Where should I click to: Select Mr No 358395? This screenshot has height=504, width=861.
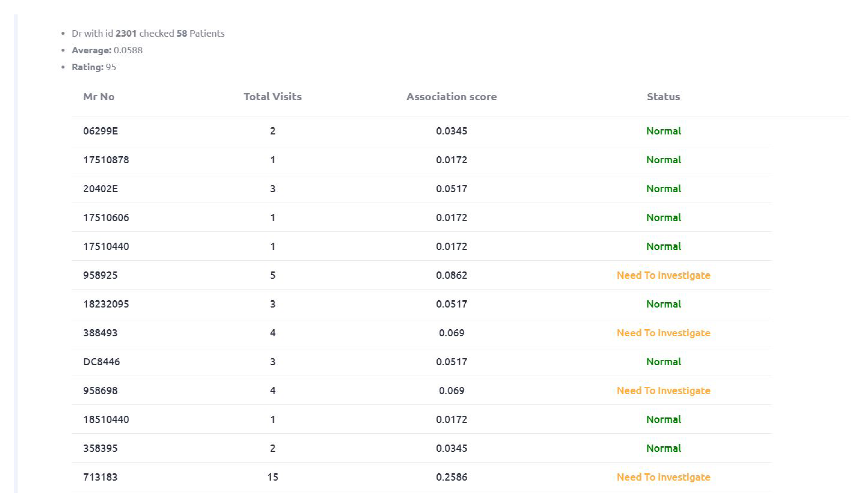(x=100, y=448)
